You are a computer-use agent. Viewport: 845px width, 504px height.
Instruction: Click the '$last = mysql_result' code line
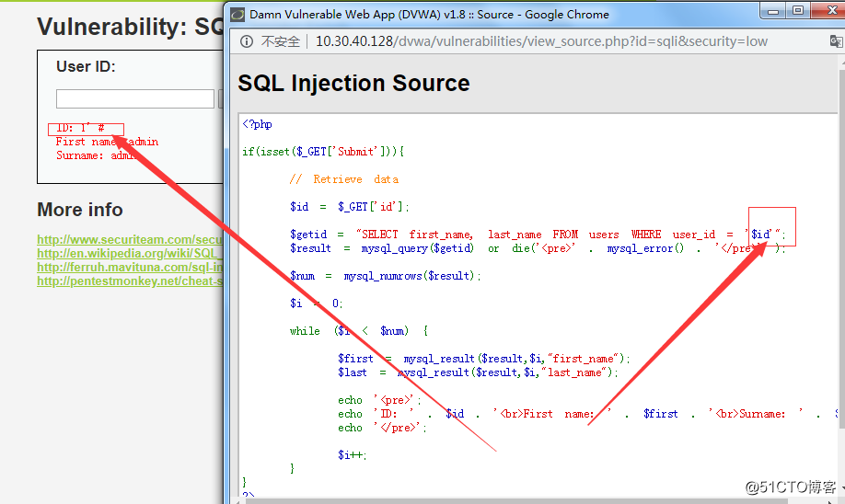click(478, 372)
